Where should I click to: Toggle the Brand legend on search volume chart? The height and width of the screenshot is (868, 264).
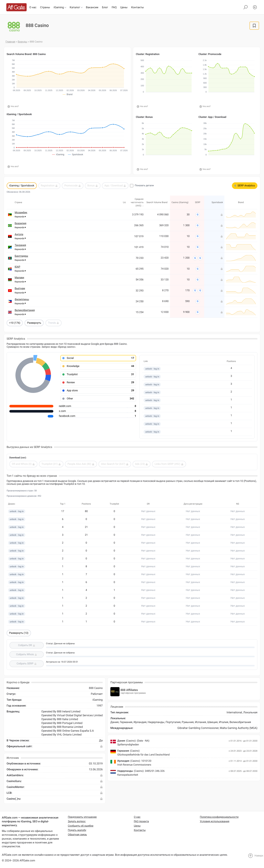pos(67,94)
